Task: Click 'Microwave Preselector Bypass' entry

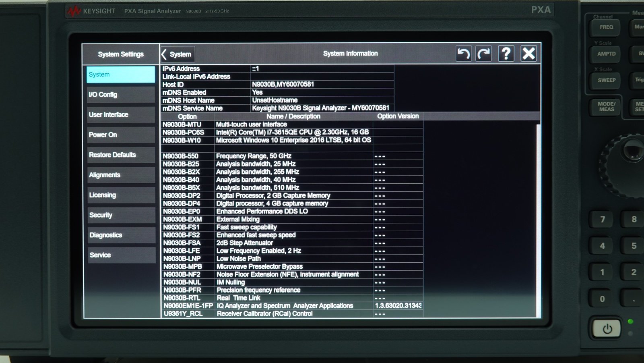Action: [x=260, y=266]
